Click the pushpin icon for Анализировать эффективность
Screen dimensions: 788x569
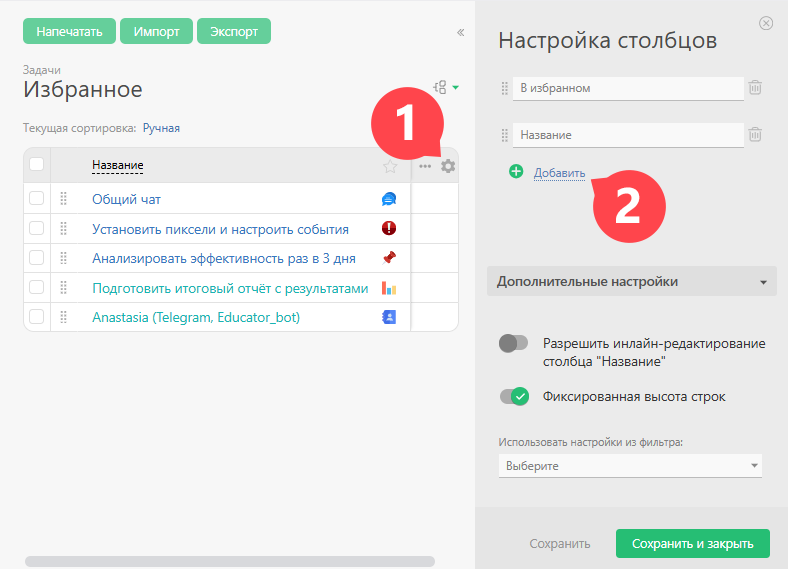pyautogui.click(x=389, y=258)
